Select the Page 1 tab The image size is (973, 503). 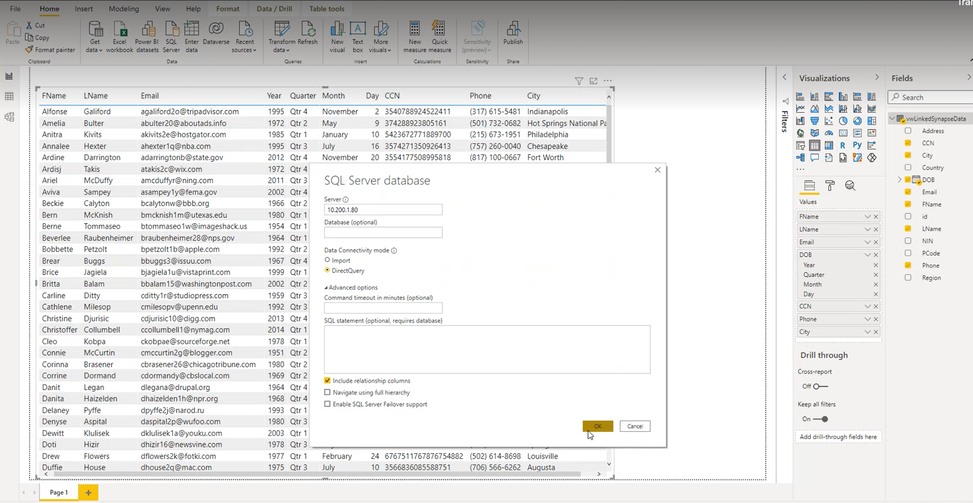coord(58,492)
